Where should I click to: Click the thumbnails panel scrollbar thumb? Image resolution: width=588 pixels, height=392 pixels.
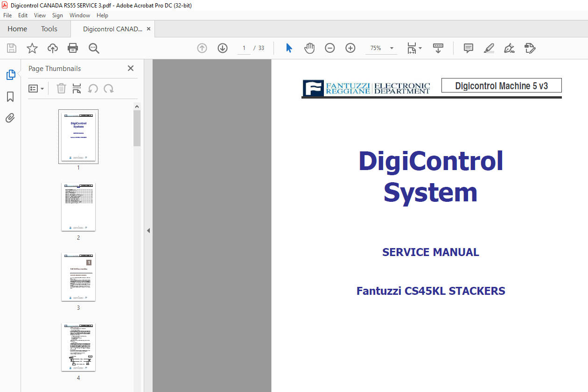click(137, 128)
